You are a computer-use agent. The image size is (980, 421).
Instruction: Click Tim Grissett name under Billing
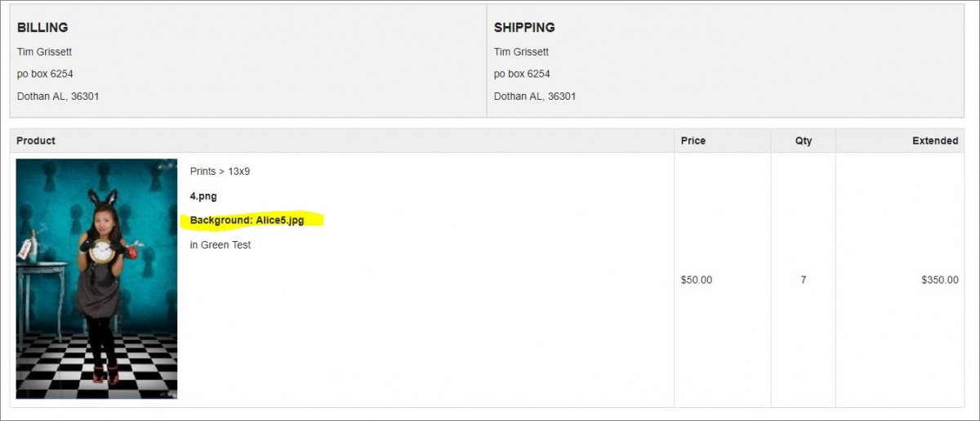point(45,52)
